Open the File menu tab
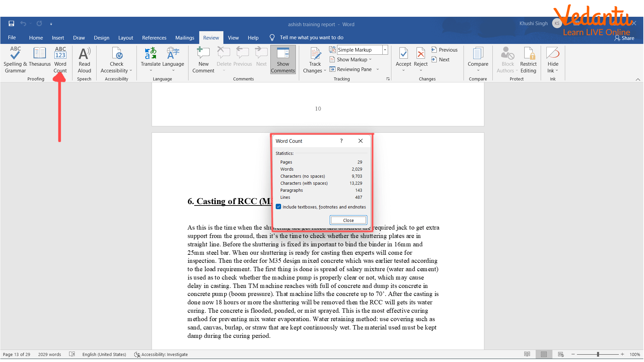The image size is (644, 362). [x=12, y=38]
